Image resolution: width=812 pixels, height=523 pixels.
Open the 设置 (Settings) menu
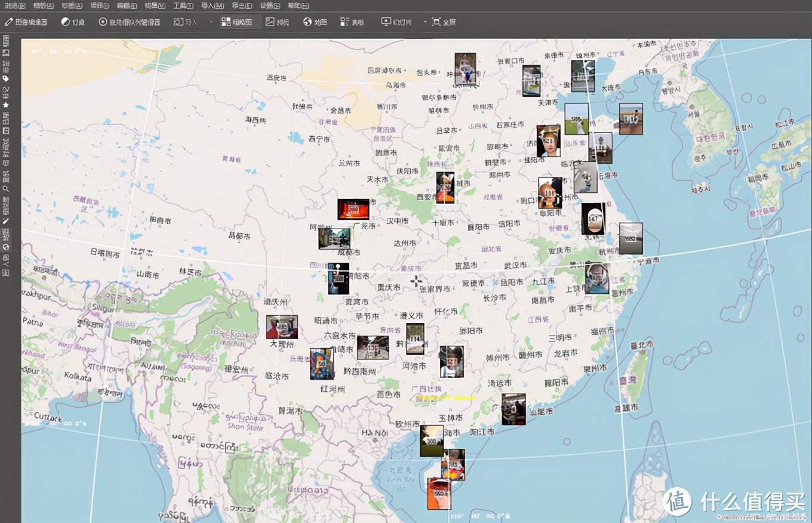click(x=270, y=5)
